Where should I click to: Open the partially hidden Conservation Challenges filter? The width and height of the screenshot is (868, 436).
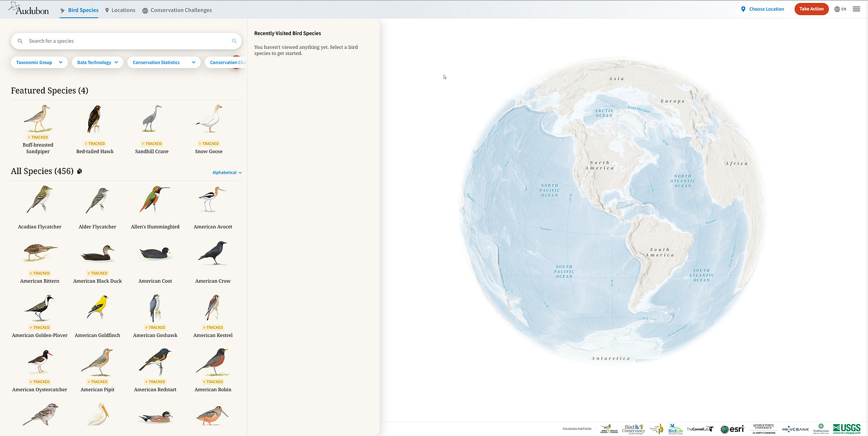(225, 62)
